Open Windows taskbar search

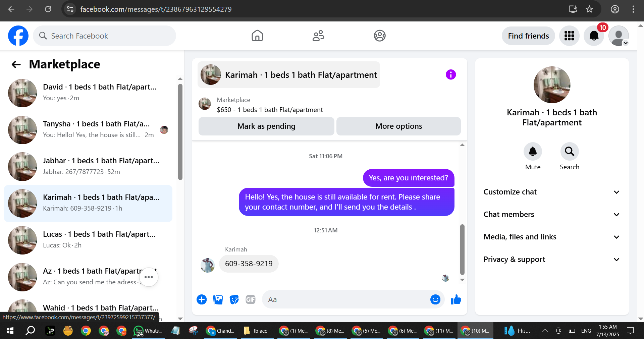click(30, 331)
